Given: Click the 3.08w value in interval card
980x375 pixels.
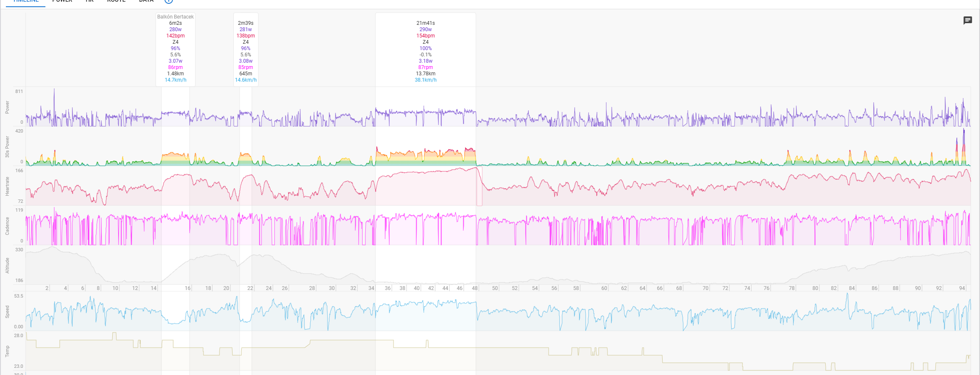Looking at the screenshot, I should [x=246, y=61].
